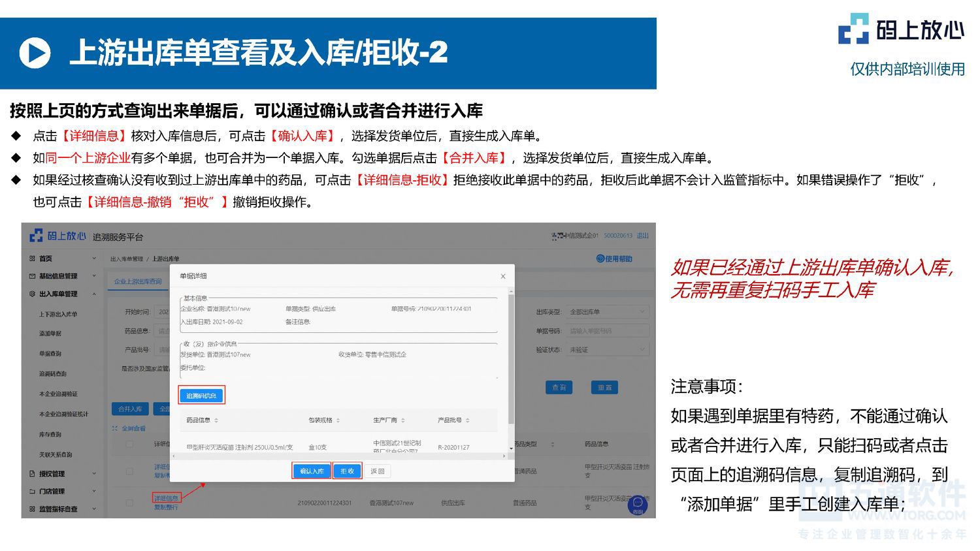This screenshot has width=980, height=551.
Task: Click the 出入库单管理 gear icon
Action: [x=32, y=294]
